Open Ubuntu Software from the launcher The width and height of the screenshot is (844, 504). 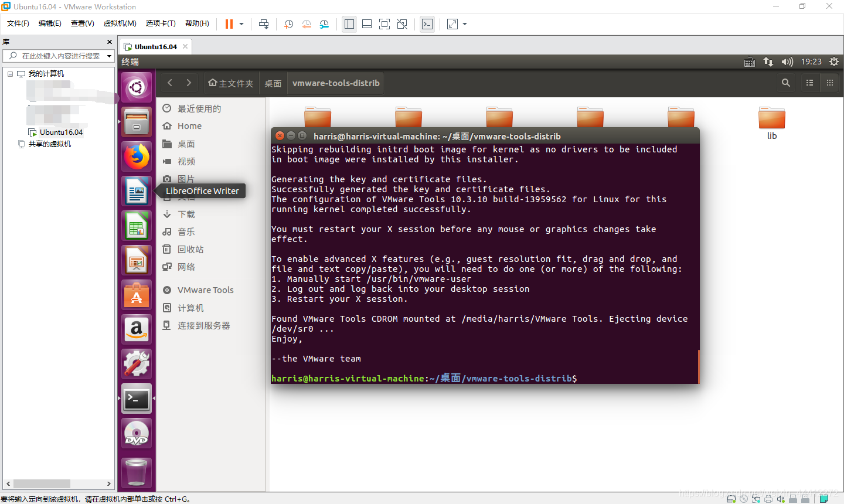point(137,295)
